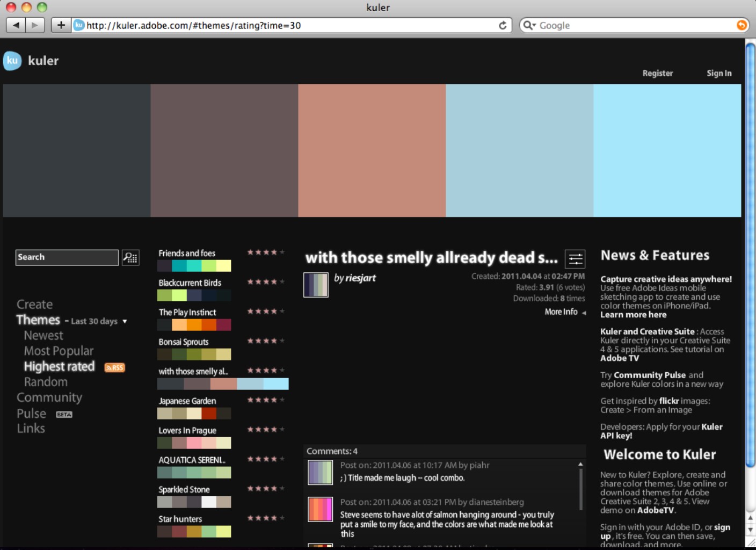Click the AdobeTV demo link
This screenshot has width=756, height=550.
click(x=655, y=510)
